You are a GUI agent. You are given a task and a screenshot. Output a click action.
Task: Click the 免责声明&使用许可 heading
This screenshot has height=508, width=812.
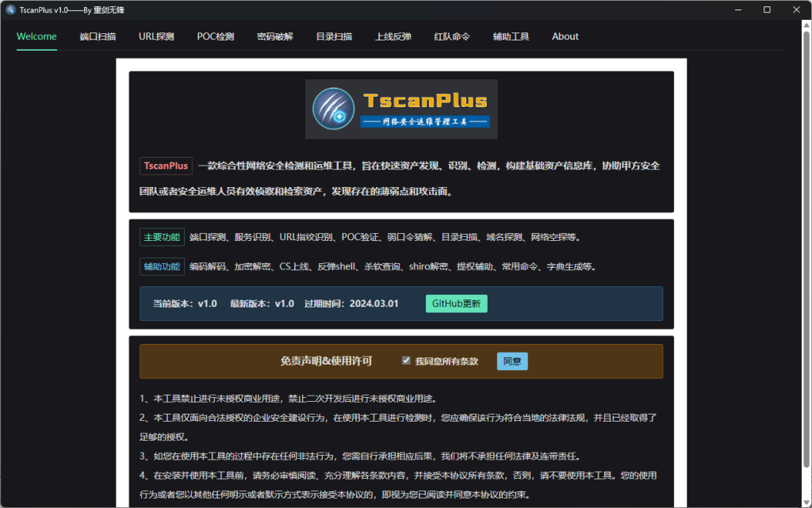click(326, 361)
